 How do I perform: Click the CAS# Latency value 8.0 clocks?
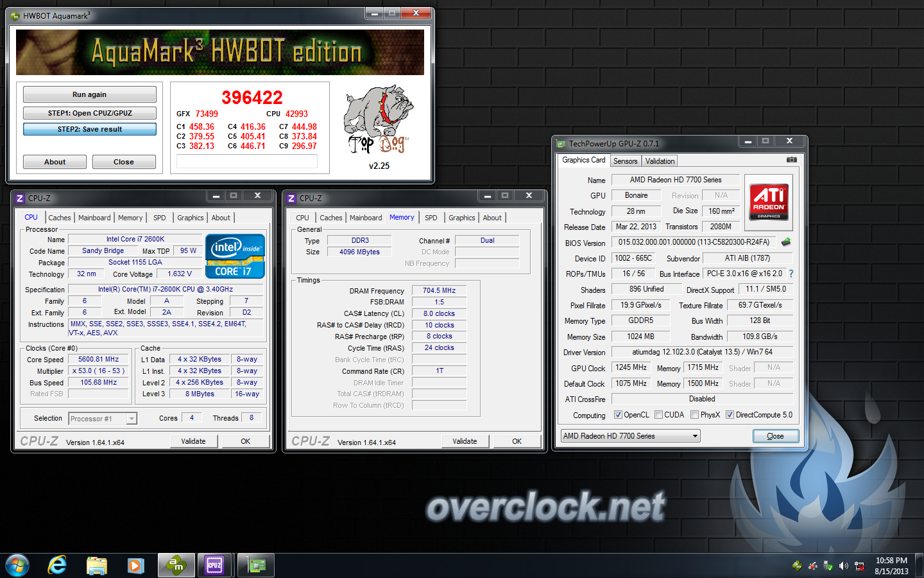439,314
